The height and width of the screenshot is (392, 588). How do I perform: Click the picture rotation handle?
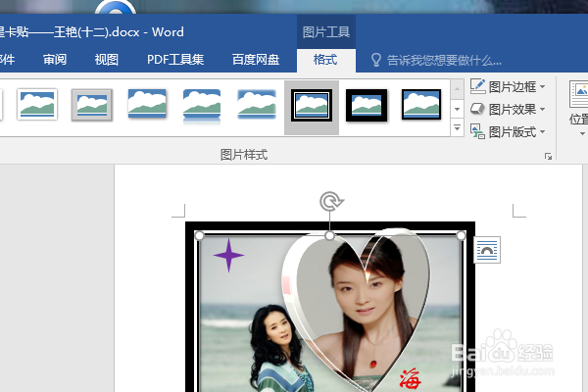click(331, 202)
